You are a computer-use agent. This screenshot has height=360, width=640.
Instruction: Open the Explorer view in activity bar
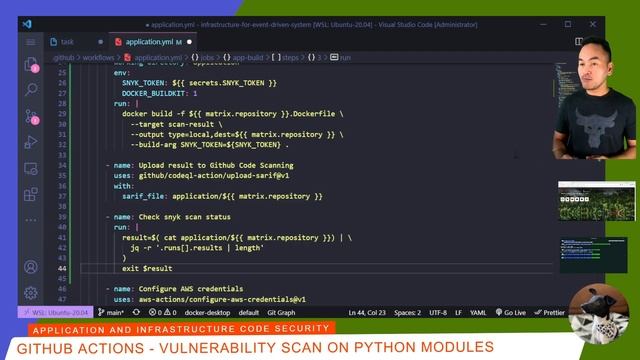[x=31, y=64]
